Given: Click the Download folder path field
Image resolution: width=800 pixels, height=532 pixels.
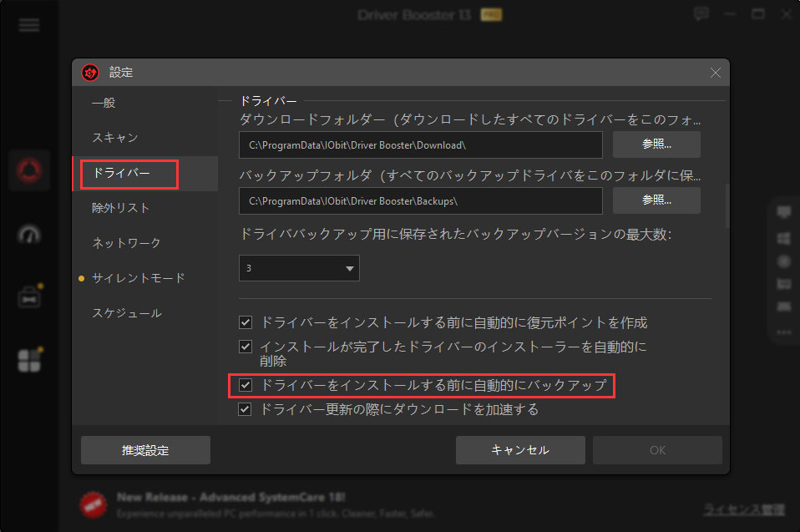Looking at the screenshot, I should [420, 144].
